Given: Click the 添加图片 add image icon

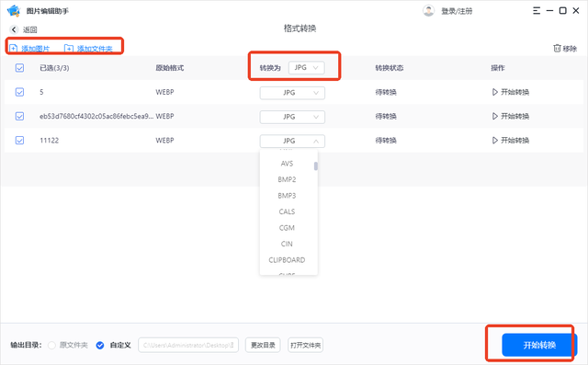Looking at the screenshot, I should (13, 49).
